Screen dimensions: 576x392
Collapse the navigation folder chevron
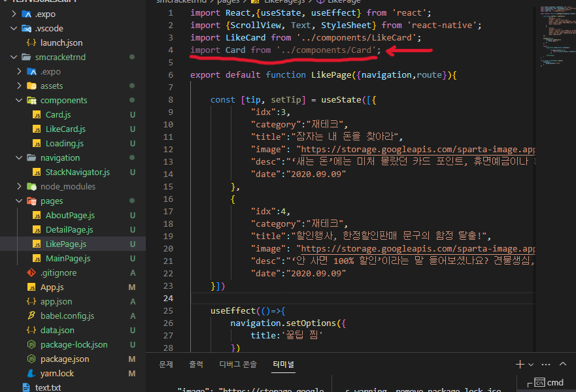(x=19, y=157)
